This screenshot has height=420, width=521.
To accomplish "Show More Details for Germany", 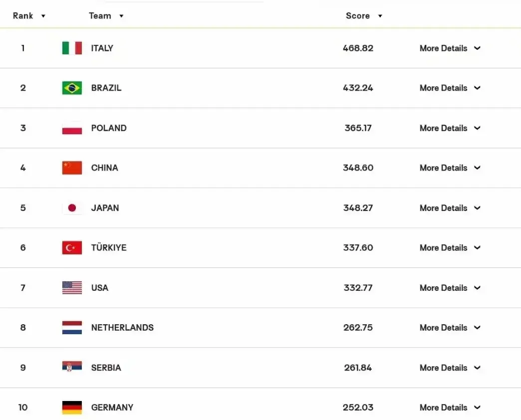I will click(450, 408).
